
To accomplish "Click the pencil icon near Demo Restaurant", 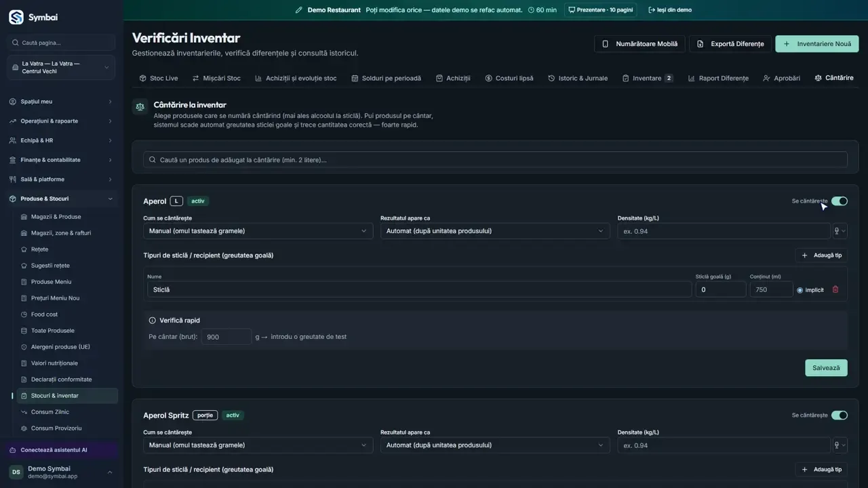I will [299, 10].
